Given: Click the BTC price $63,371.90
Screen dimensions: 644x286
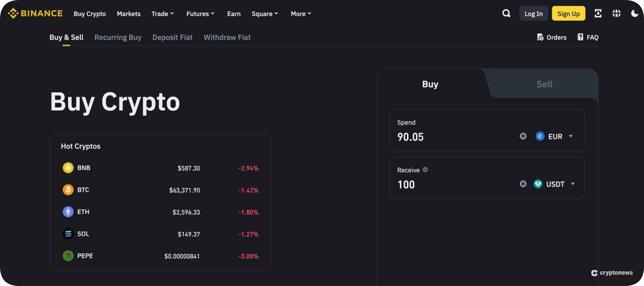Looking at the screenshot, I should coord(184,190).
